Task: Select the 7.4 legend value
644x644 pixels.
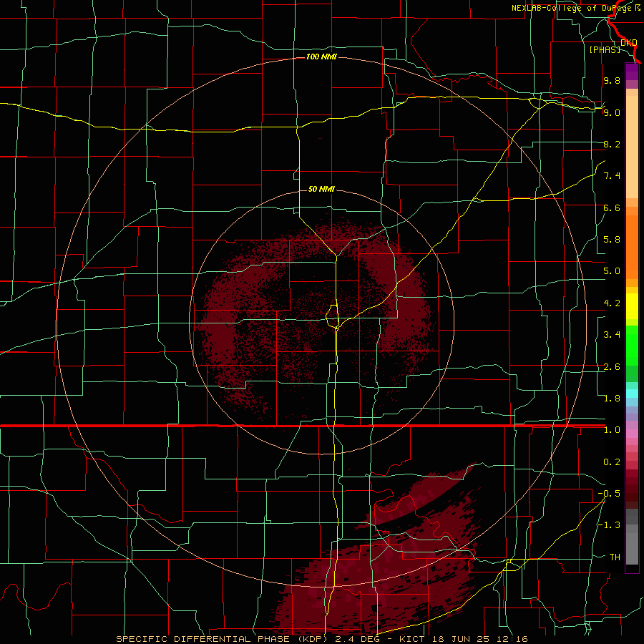Action: point(612,176)
